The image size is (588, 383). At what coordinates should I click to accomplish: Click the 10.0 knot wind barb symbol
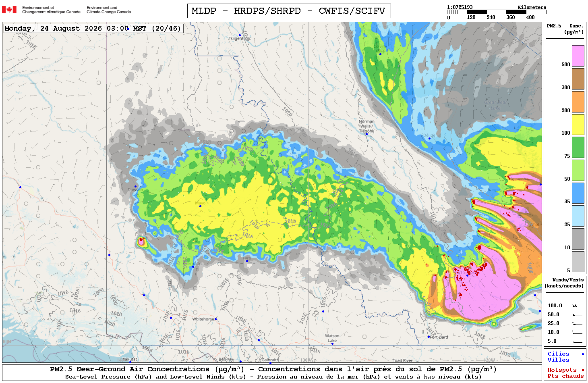(577, 332)
